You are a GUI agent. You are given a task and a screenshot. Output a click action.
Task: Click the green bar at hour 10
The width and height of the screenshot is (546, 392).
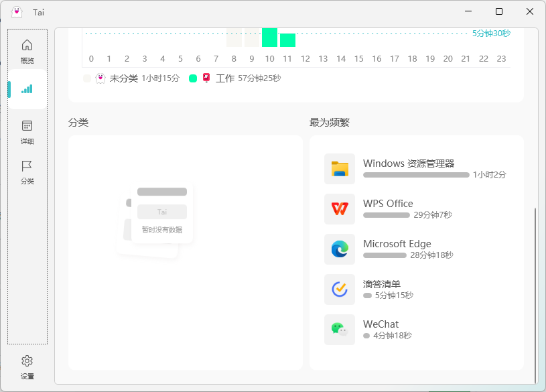269,38
